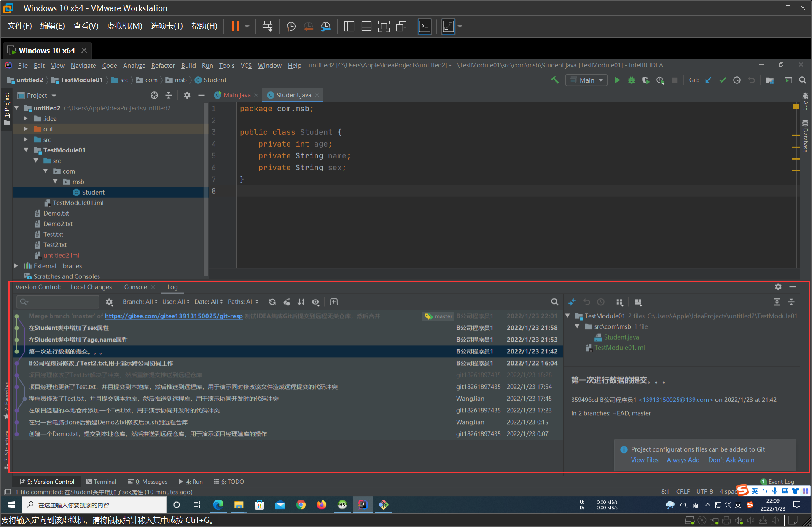Image resolution: width=812 pixels, height=527 pixels.
Task: Open the Event Log
Action: [777, 482]
